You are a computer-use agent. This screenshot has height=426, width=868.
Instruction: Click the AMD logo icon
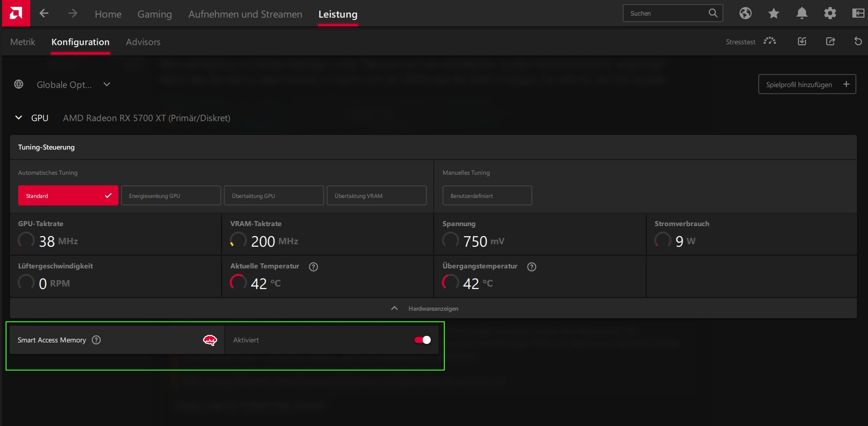pos(16,13)
